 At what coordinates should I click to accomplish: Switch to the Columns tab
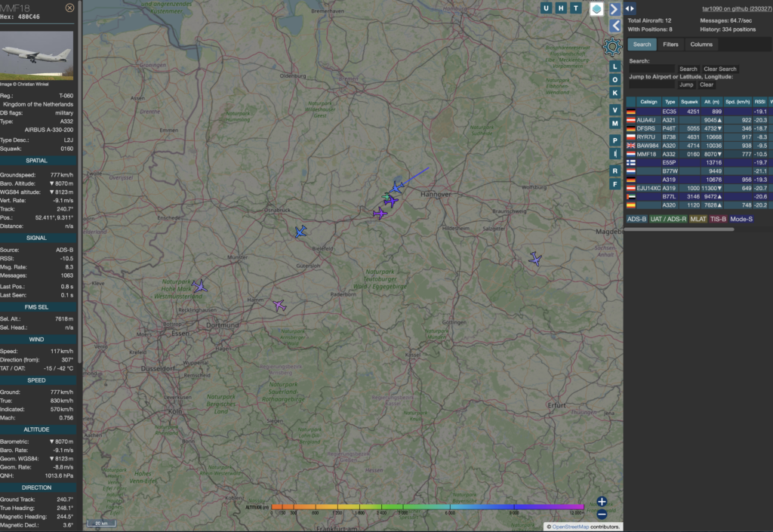701,44
